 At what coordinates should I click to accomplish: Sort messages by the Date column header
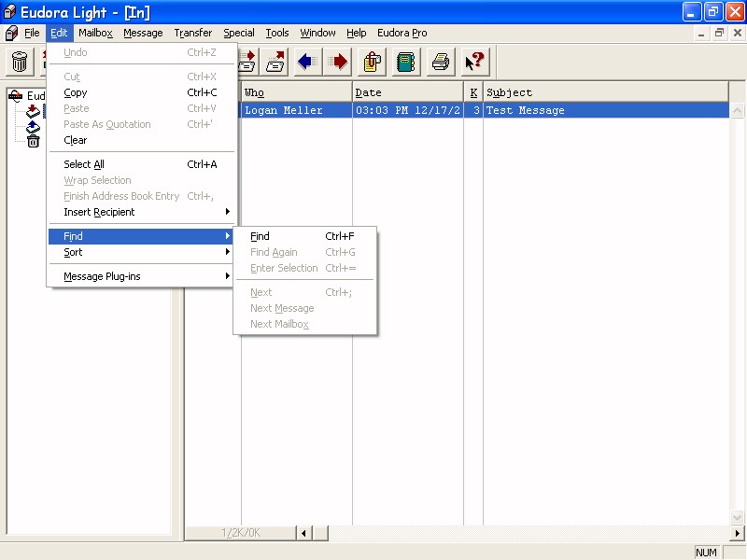pyautogui.click(x=408, y=92)
